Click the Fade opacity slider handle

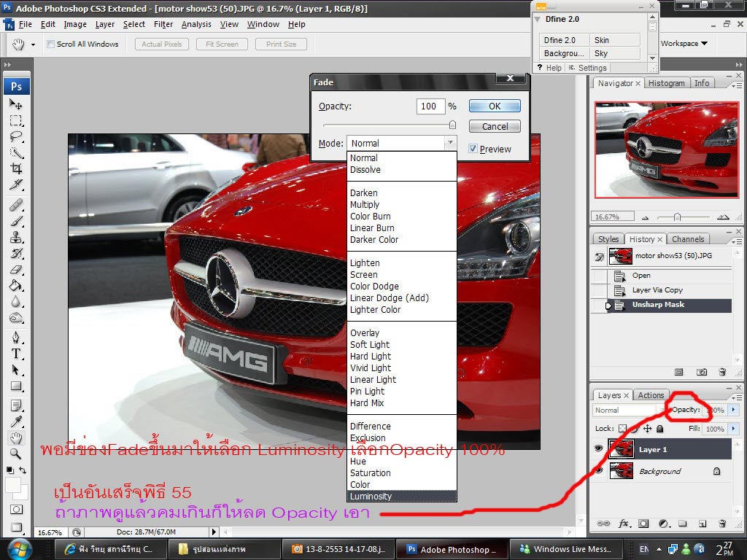pos(452,125)
